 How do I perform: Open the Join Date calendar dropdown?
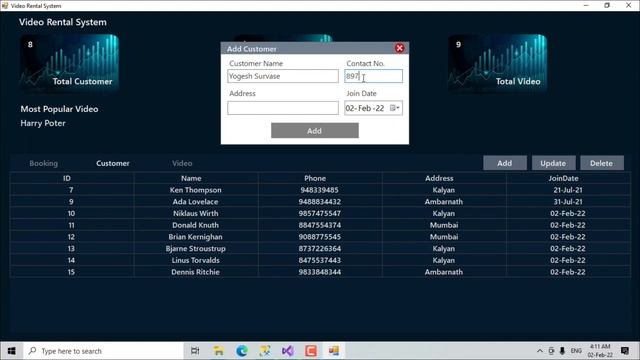395,108
